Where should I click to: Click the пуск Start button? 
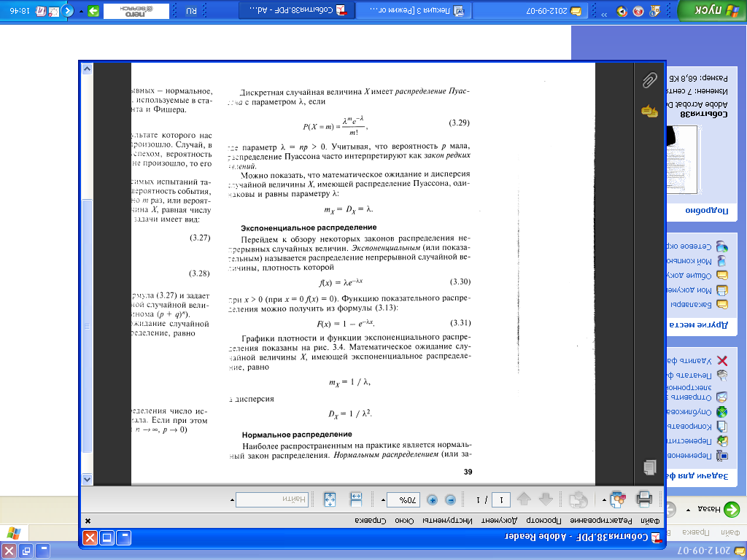(713, 11)
